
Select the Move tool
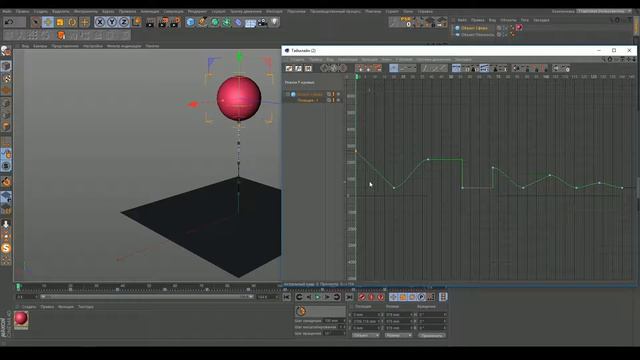click(x=48, y=22)
